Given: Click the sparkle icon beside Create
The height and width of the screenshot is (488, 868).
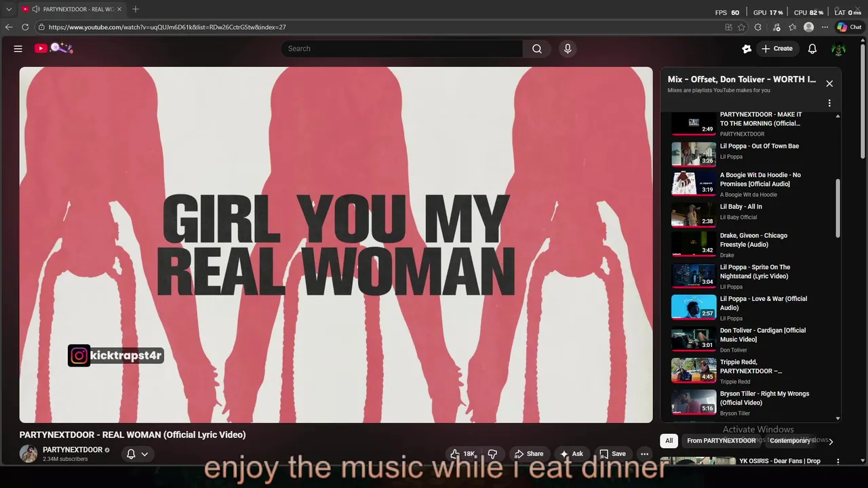Looking at the screenshot, I should pyautogui.click(x=747, y=49).
